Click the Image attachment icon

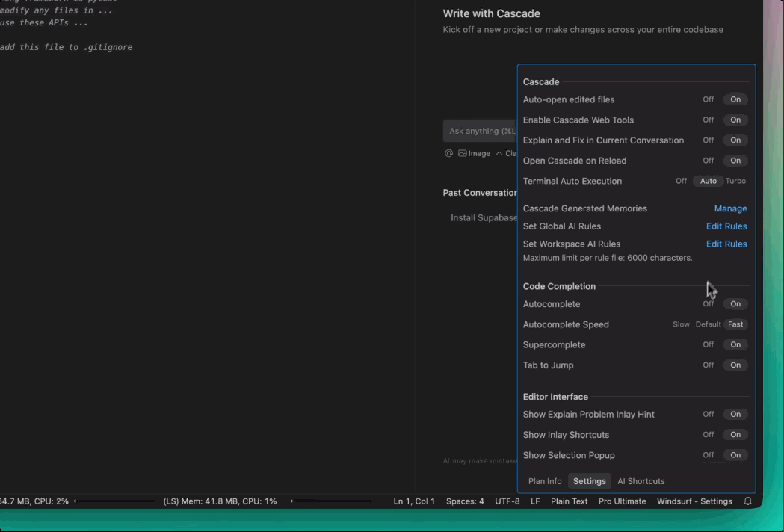(x=474, y=153)
